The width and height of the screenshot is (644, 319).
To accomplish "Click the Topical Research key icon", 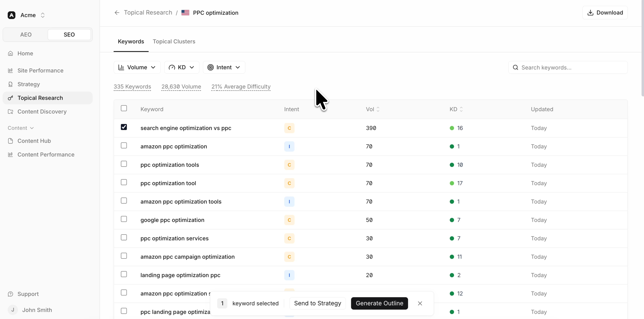I will [10, 98].
